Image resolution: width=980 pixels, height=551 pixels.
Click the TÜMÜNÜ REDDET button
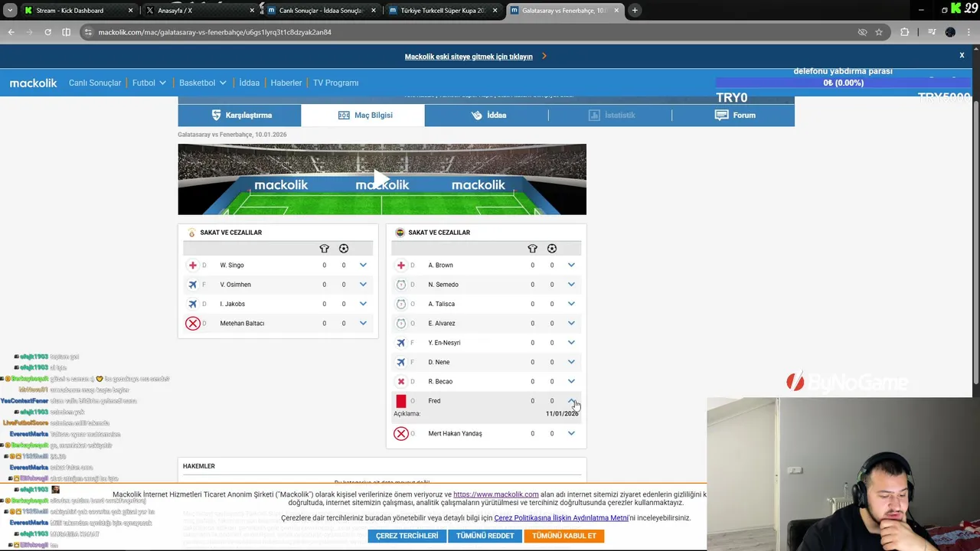pos(485,536)
